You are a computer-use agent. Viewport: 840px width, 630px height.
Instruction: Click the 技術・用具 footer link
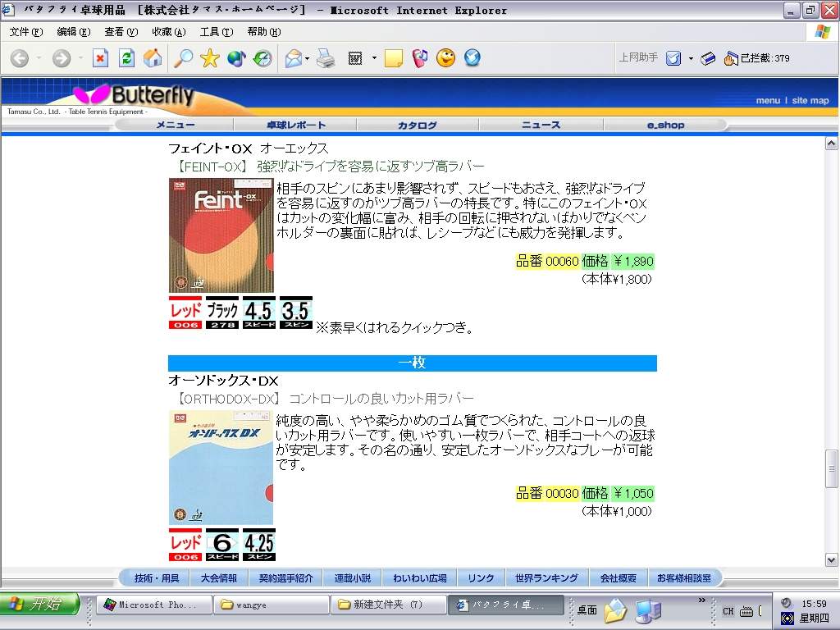(157, 578)
